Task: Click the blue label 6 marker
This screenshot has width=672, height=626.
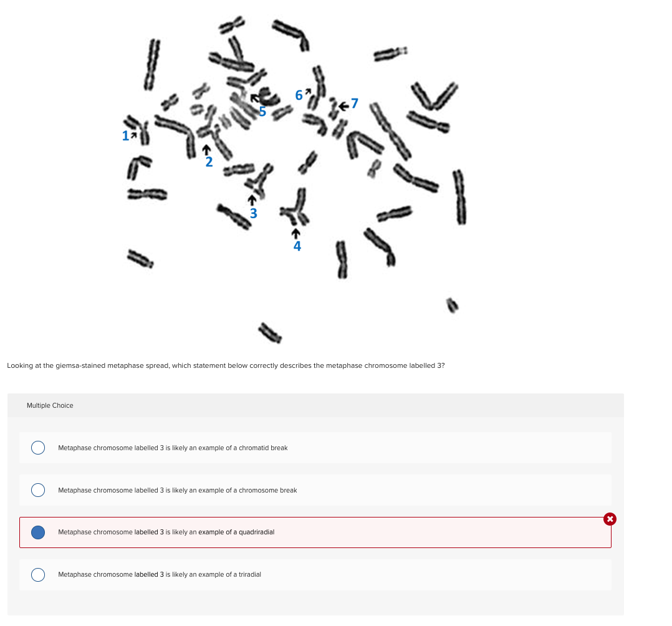Action: pos(299,95)
